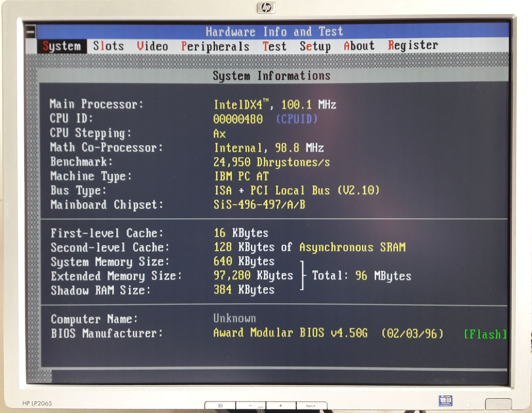Click 'Internal, 98.8 MHz' co-processor value
This screenshot has height=413, width=532.
click(269, 148)
